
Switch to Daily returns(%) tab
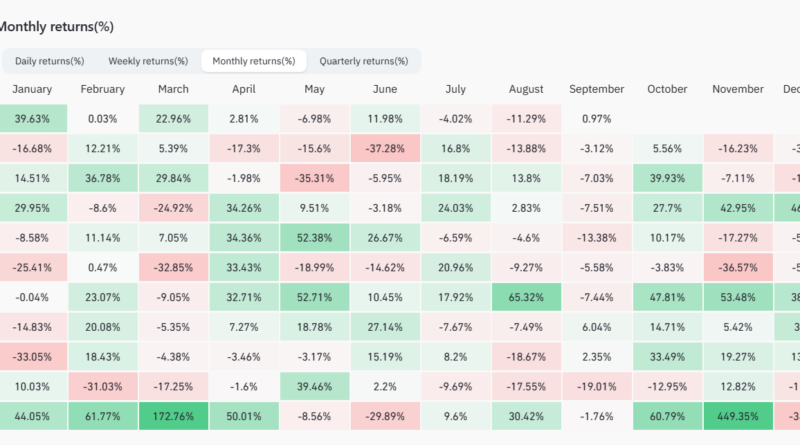(x=49, y=61)
